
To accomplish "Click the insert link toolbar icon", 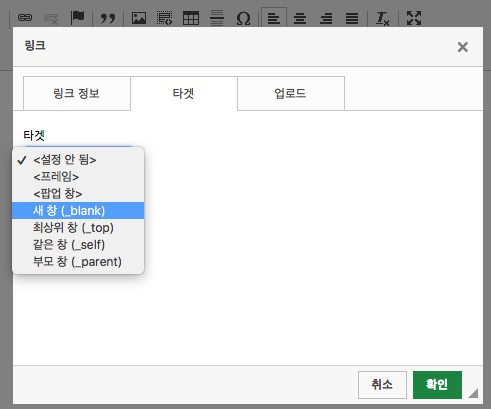I will point(25,17).
